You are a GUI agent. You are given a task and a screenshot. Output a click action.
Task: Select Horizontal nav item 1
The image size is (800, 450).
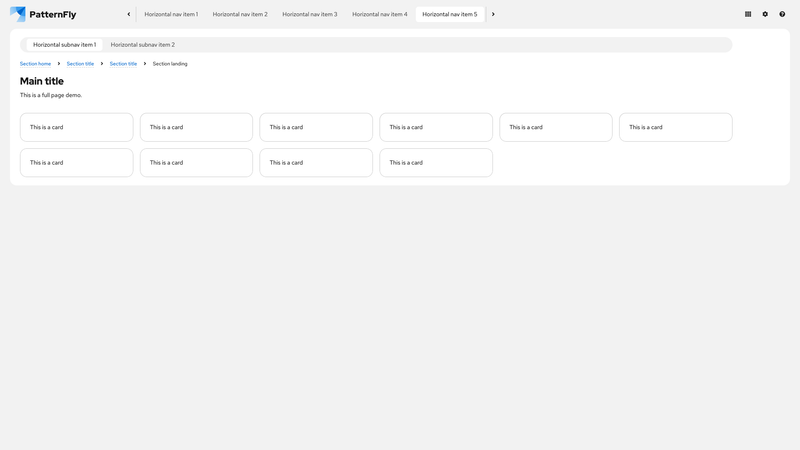171,14
